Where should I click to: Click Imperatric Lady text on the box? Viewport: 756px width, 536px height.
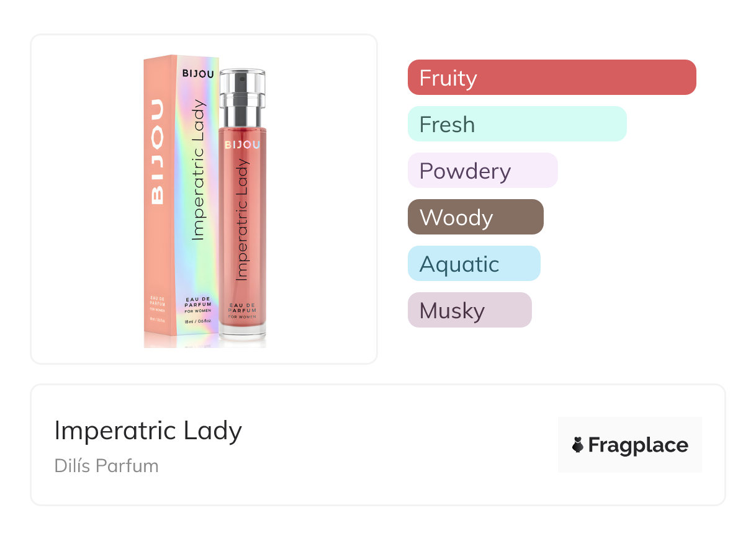pyautogui.click(x=198, y=169)
